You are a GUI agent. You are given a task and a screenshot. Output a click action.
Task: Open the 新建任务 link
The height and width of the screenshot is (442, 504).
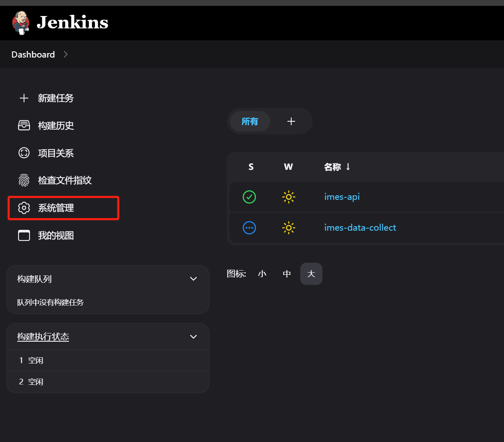pyautogui.click(x=56, y=98)
